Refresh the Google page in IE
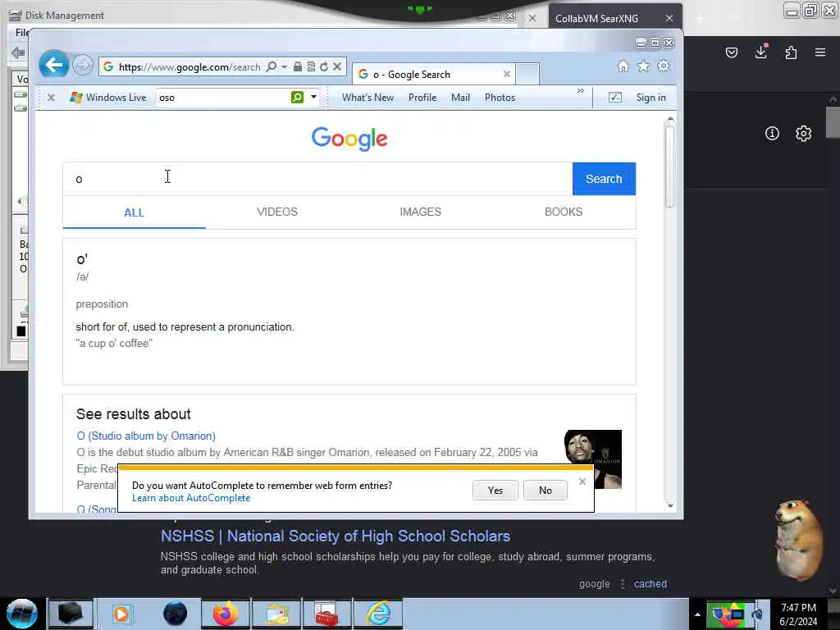840x630 pixels. [324, 66]
